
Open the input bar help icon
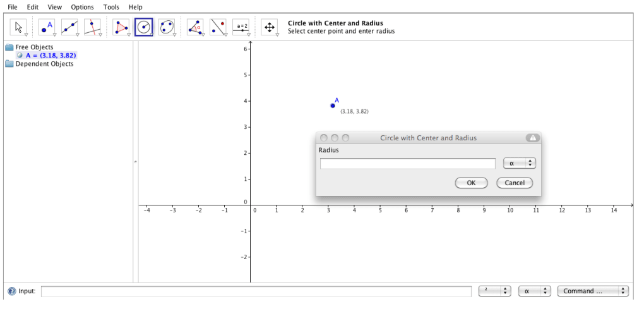point(11,291)
